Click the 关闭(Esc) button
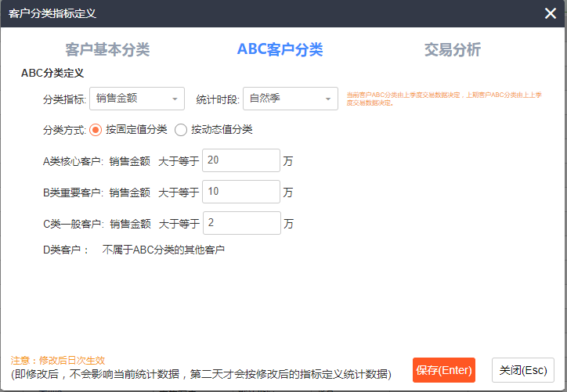567x392 pixels. tap(523, 370)
